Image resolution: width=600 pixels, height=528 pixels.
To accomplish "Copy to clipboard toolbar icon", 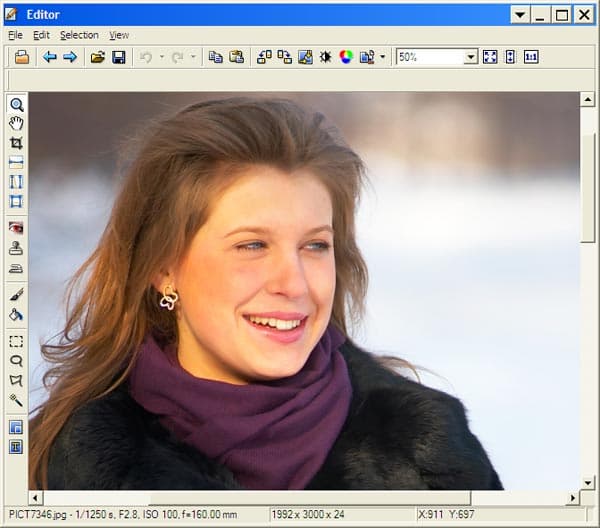I will [x=216, y=57].
